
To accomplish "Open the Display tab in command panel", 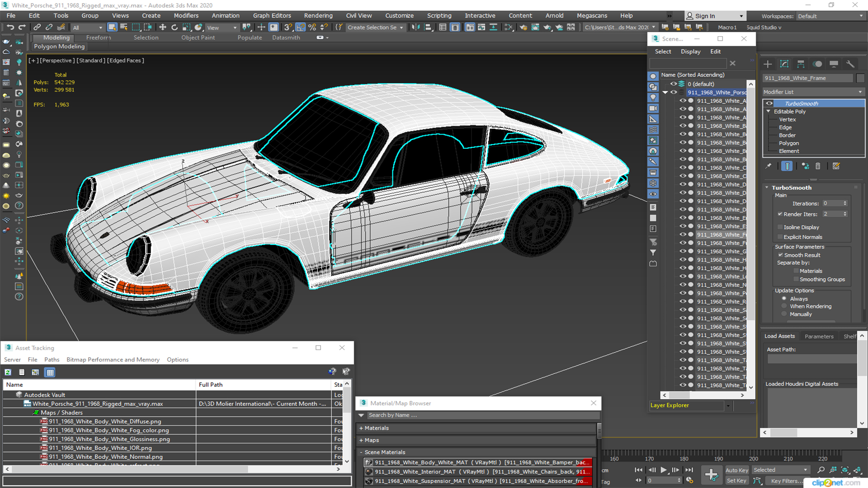I will click(834, 64).
